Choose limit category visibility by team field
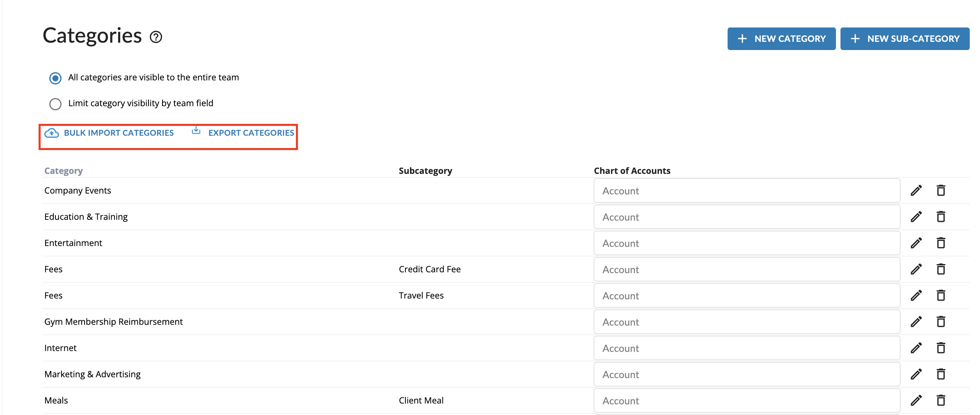The width and height of the screenshot is (980, 415). 55,104
